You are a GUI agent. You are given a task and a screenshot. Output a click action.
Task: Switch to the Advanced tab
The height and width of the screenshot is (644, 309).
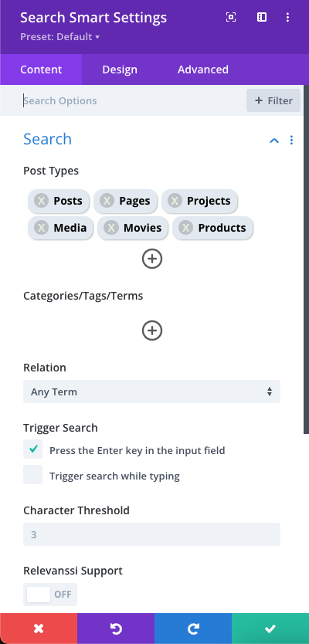203,69
